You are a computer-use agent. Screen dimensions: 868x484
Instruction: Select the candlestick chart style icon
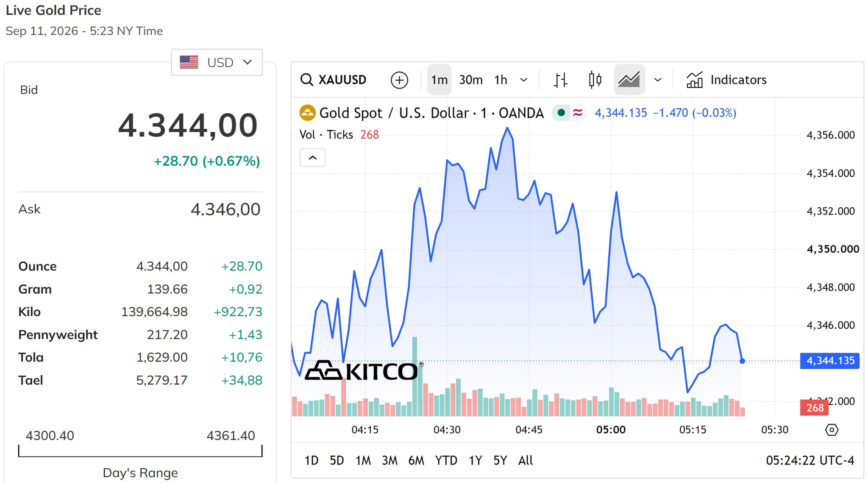pos(595,80)
